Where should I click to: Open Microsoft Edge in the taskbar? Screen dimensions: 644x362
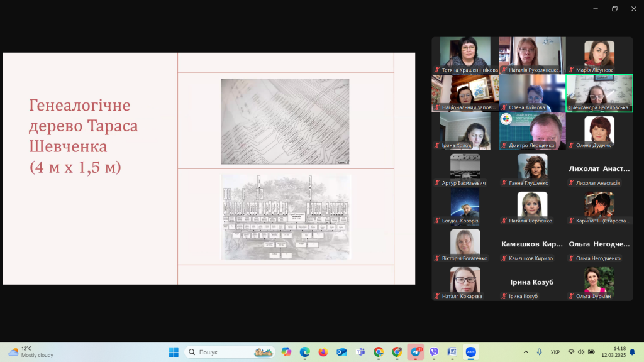pyautogui.click(x=305, y=352)
